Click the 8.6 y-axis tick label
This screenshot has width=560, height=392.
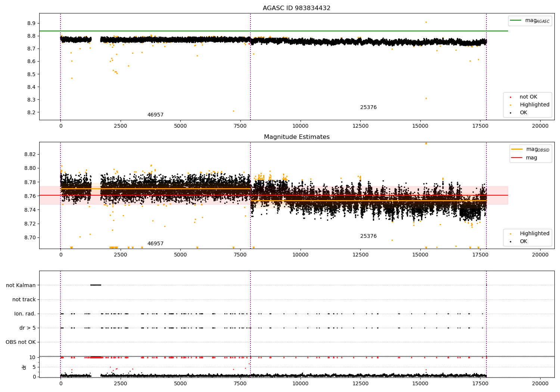pyautogui.click(x=31, y=61)
